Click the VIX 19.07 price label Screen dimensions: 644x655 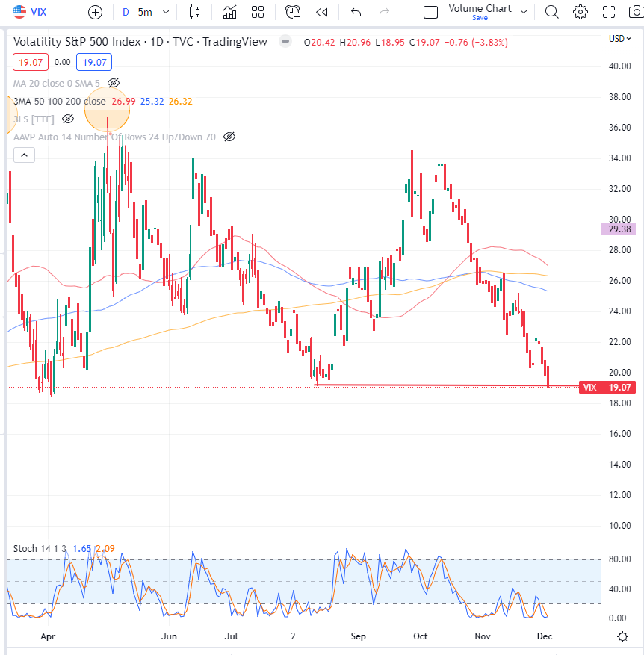point(607,387)
